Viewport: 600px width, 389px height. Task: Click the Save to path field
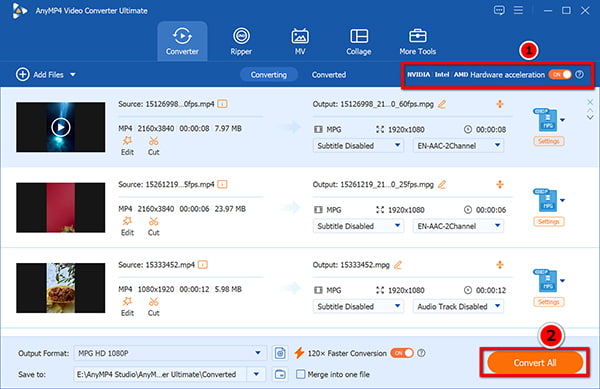(160, 374)
